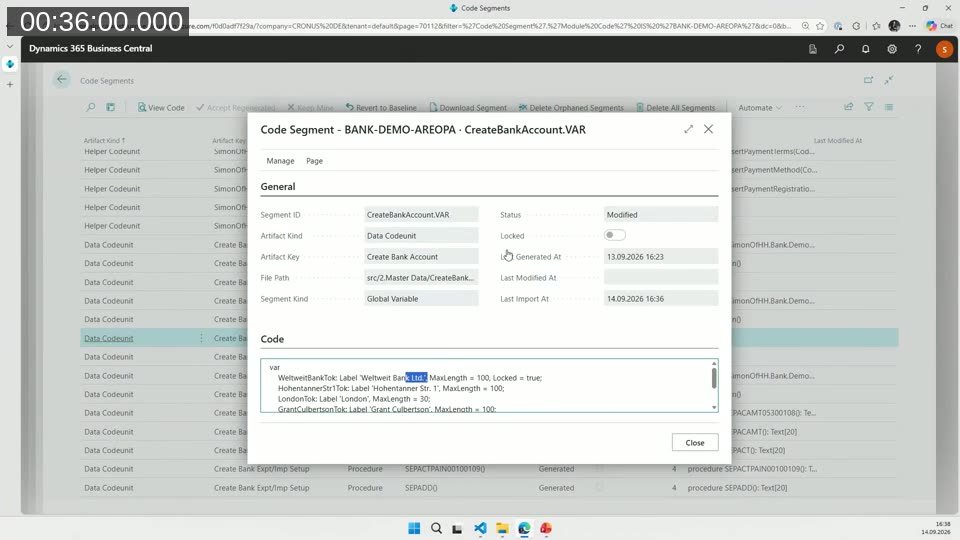Click the Segment Kind field Global Variable
Image resolution: width=960 pixels, height=540 pixels.
click(x=421, y=299)
